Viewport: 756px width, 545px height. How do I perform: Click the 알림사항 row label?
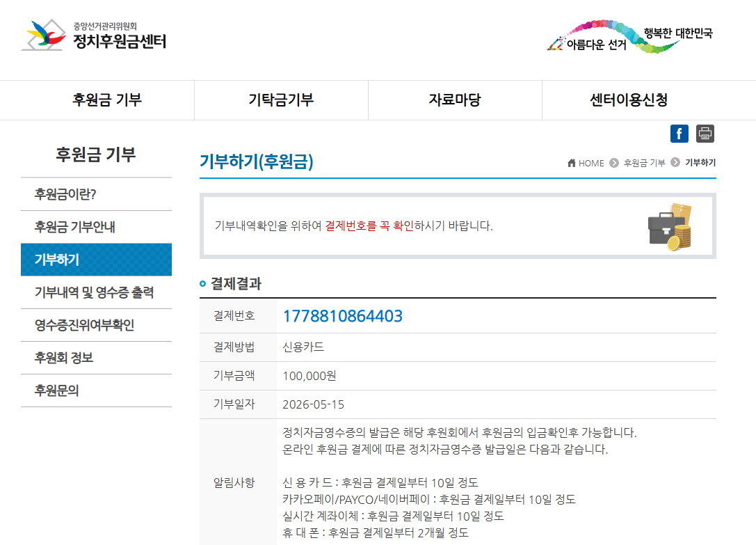pos(234,482)
